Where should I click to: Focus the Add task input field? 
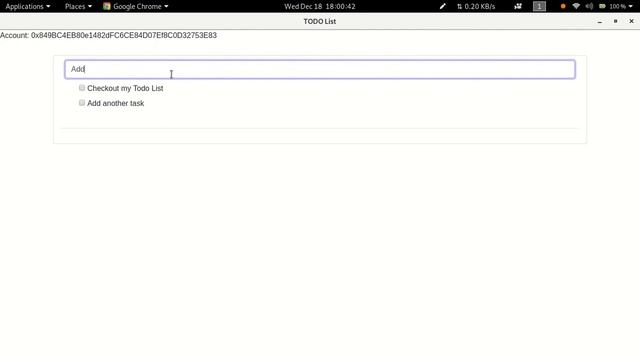click(x=320, y=69)
